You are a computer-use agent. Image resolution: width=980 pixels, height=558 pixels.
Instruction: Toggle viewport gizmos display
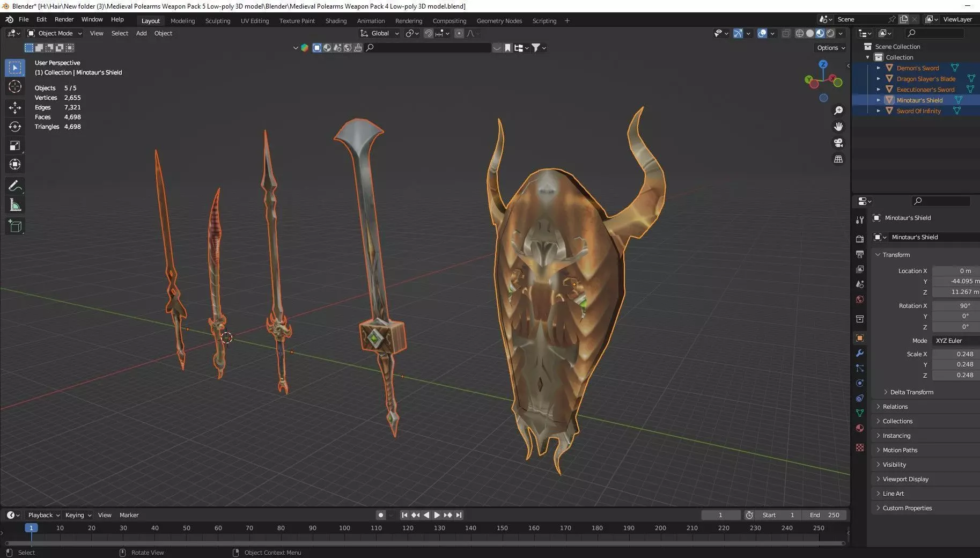pos(738,33)
